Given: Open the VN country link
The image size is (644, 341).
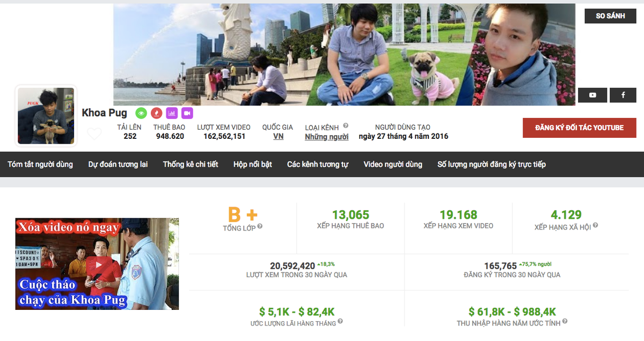Looking at the screenshot, I should click(x=279, y=136).
